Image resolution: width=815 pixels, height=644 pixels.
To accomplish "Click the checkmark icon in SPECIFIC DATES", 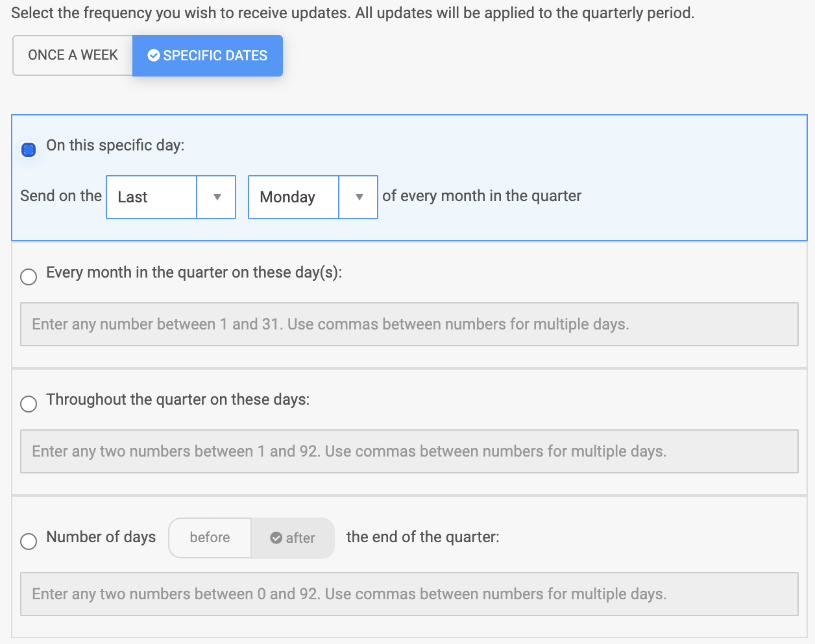I will pyautogui.click(x=154, y=56).
